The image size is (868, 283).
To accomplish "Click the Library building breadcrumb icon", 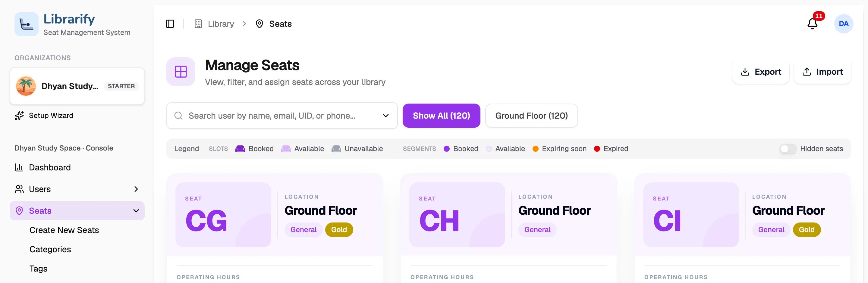I will point(198,24).
